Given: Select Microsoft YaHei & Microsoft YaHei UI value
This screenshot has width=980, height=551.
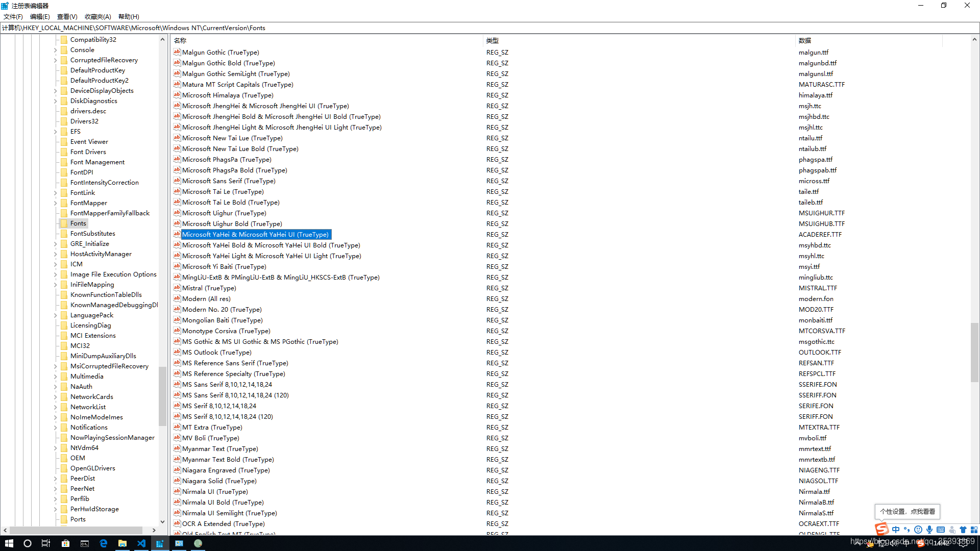Looking at the screenshot, I should coord(255,235).
